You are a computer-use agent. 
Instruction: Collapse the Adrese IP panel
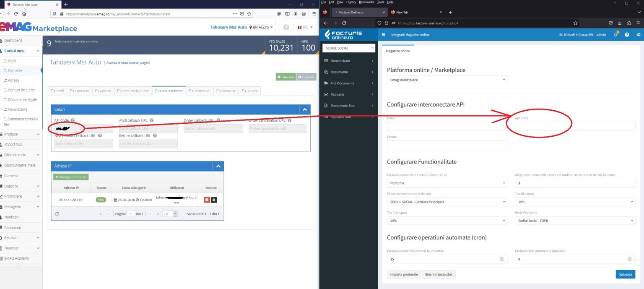point(218,166)
